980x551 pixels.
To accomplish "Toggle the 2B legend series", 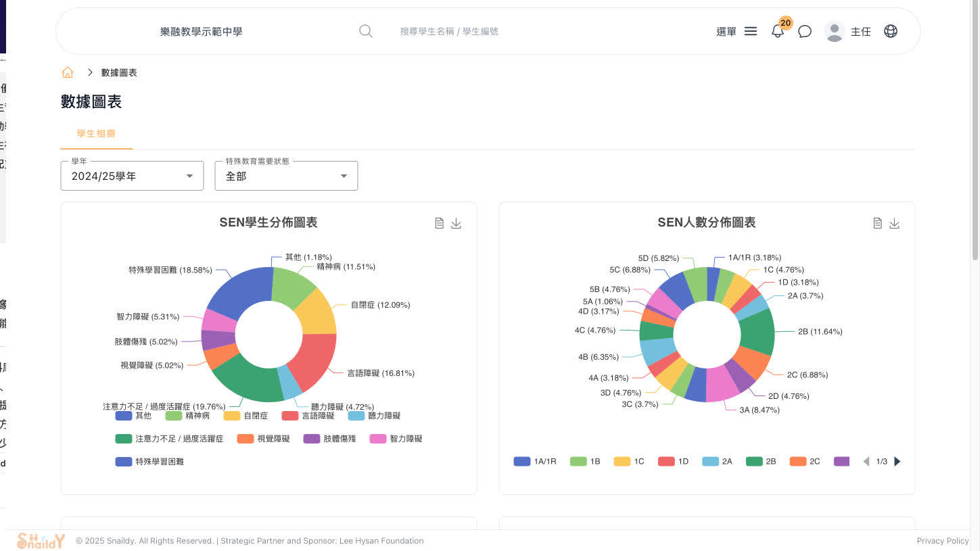I will [761, 462].
